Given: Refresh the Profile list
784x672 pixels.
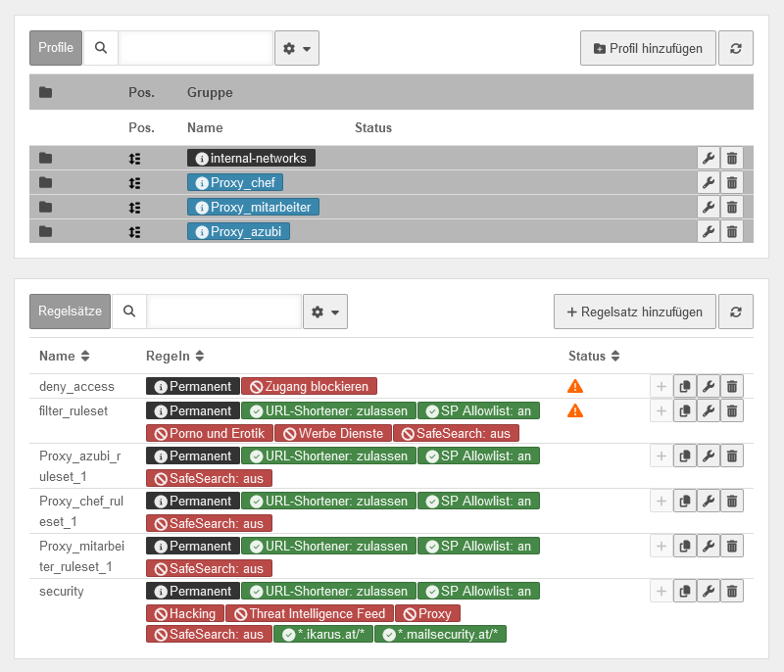Looking at the screenshot, I should (x=736, y=48).
